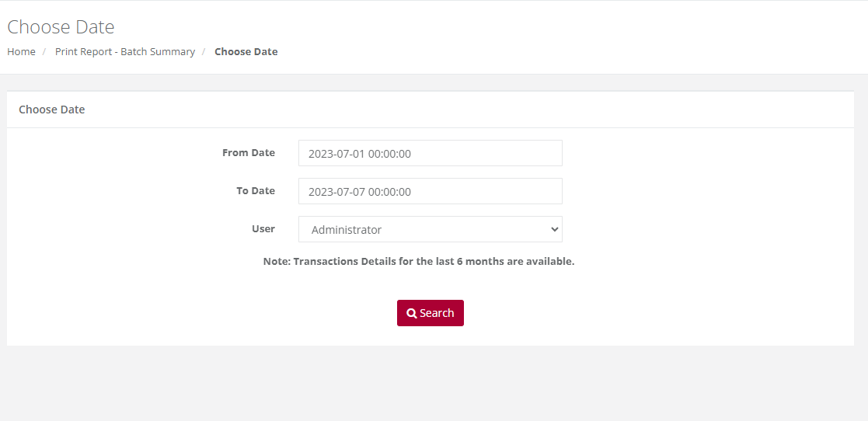This screenshot has width=868, height=421.
Task: Click the magnifier icon on Search button
Action: pos(412,313)
